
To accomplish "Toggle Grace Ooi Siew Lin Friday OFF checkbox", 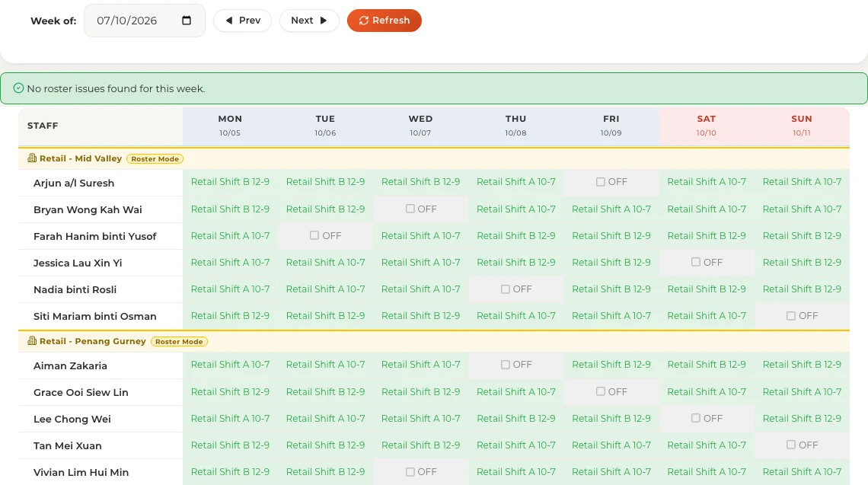I will coord(601,391).
